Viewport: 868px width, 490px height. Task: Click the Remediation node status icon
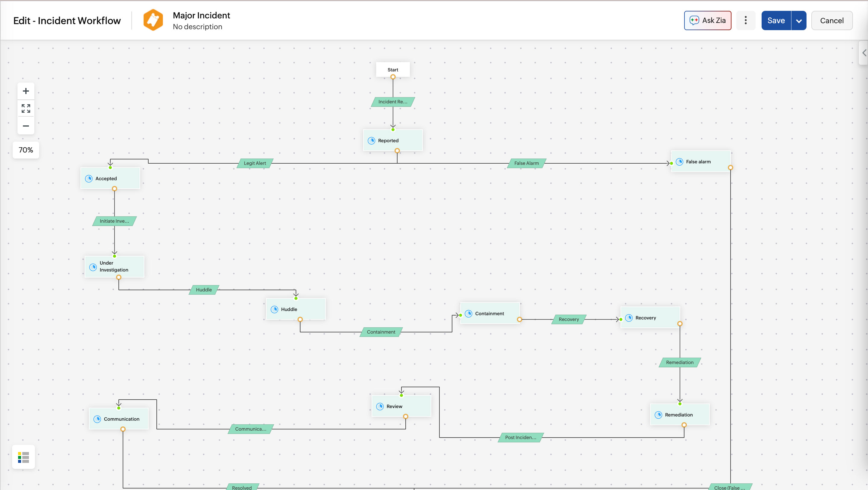point(659,415)
